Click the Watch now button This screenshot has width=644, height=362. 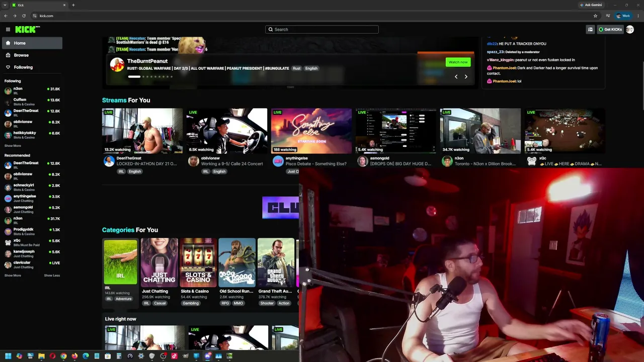[x=458, y=62]
